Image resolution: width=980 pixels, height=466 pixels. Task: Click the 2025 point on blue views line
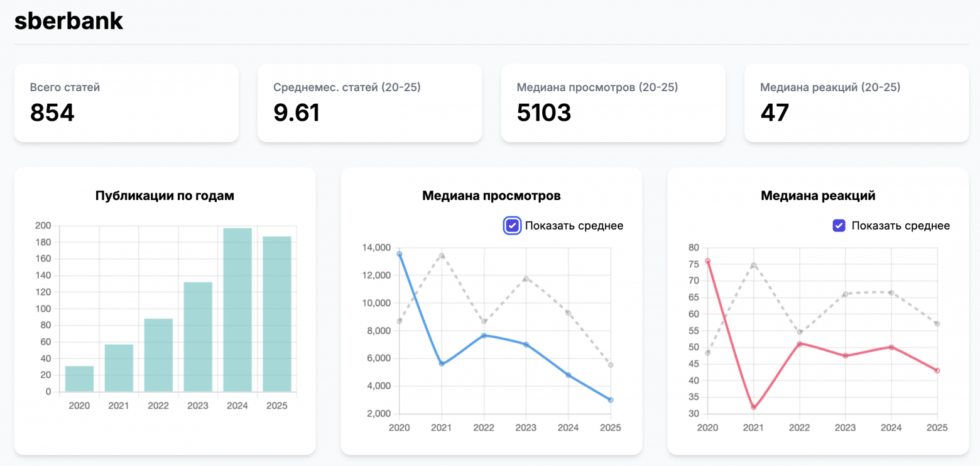click(611, 400)
